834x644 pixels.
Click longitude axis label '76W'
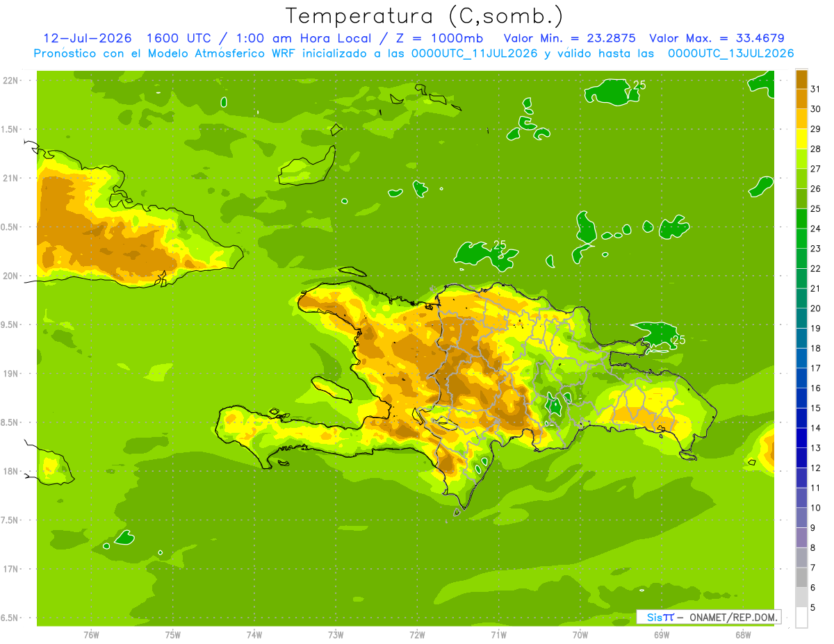coord(91,634)
